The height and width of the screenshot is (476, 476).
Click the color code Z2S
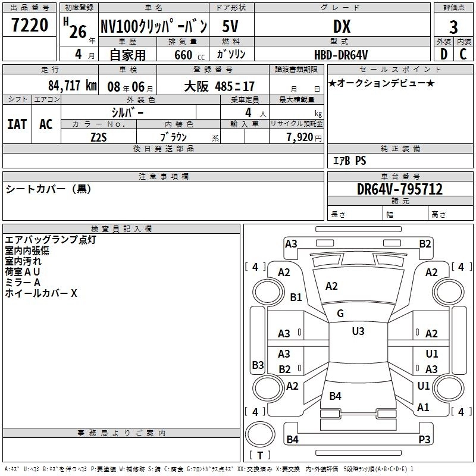99,136
